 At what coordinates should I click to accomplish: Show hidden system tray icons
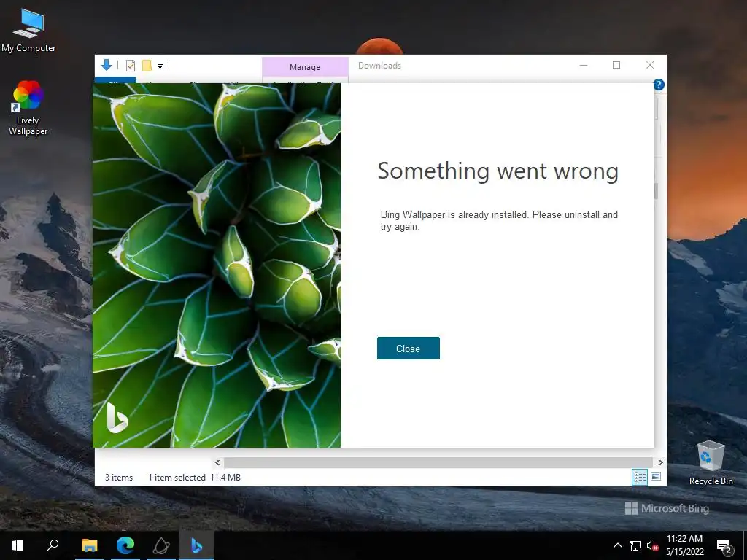point(617,545)
